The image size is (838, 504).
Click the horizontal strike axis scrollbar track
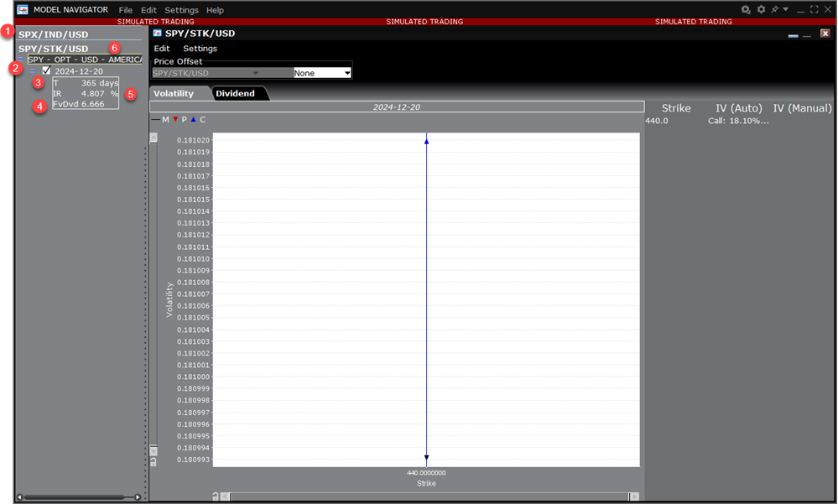tap(429, 496)
